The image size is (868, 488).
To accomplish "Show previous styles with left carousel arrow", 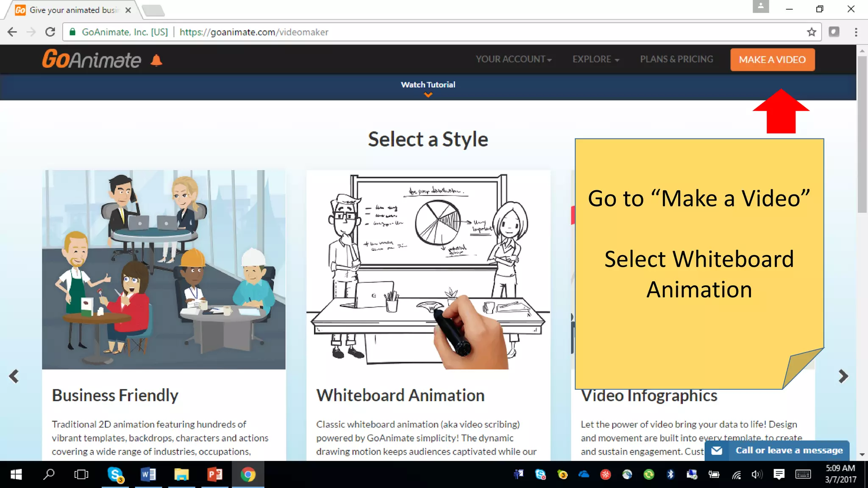I will (14, 376).
